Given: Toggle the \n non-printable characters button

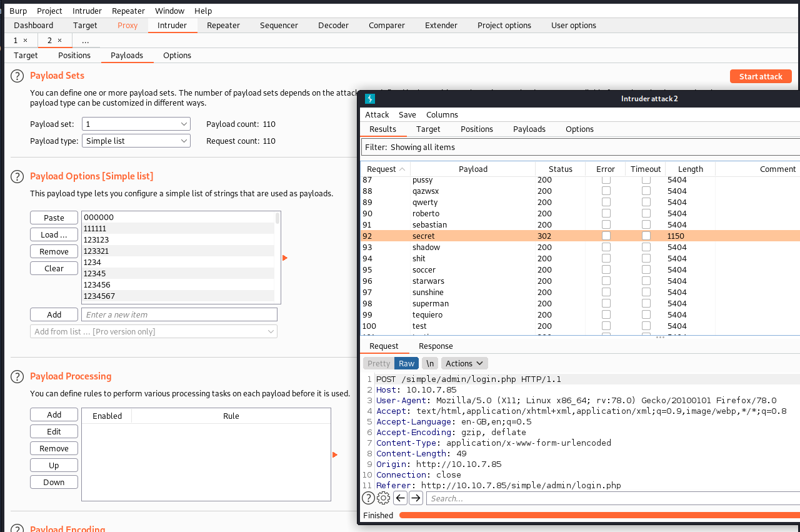Looking at the screenshot, I should pyautogui.click(x=429, y=363).
